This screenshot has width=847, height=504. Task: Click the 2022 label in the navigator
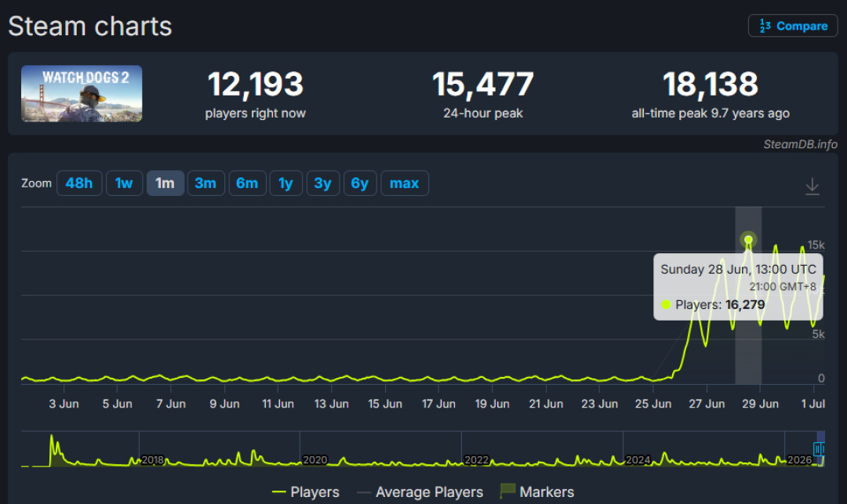(477, 460)
